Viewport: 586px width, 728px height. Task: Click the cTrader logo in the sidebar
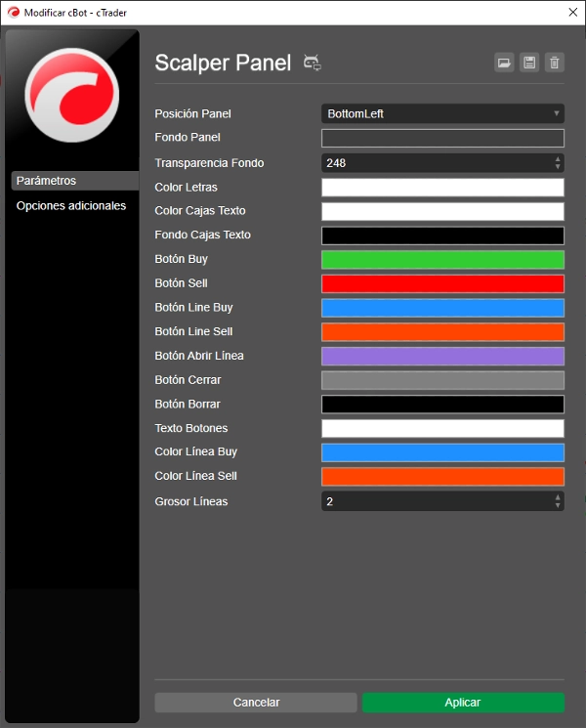pos(72,95)
